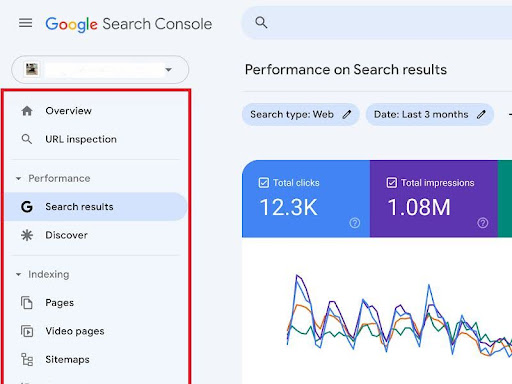Screen dimensions: 512x384
Task: Toggle the Total impressions checkbox
Action: 392,183
